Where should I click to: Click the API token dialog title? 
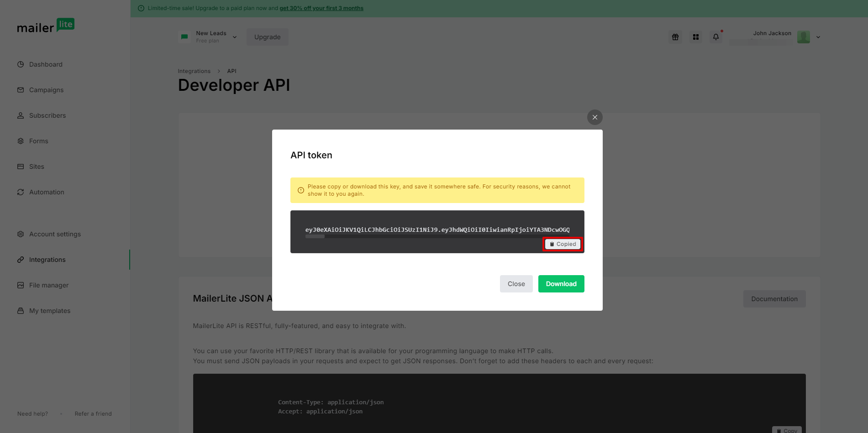(x=311, y=155)
